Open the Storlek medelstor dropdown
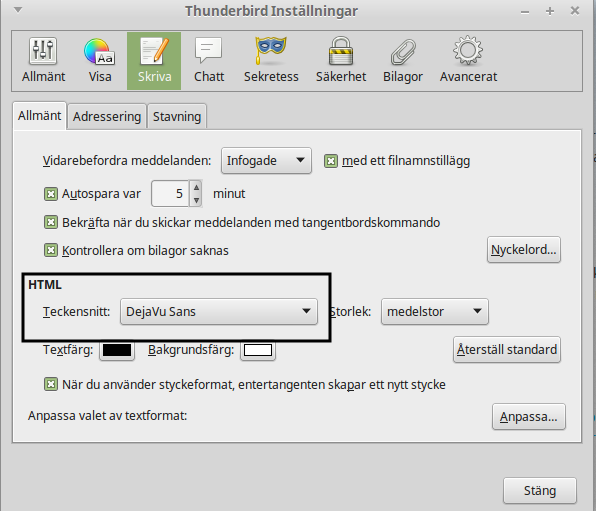This screenshot has width=596, height=511. pyautogui.click(x=434, y=311)
